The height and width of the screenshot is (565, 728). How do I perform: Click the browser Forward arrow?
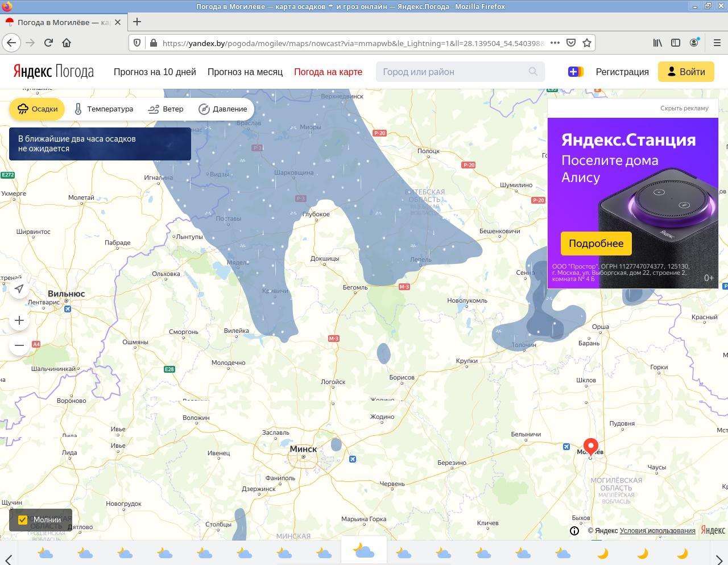tap(31, 43)
